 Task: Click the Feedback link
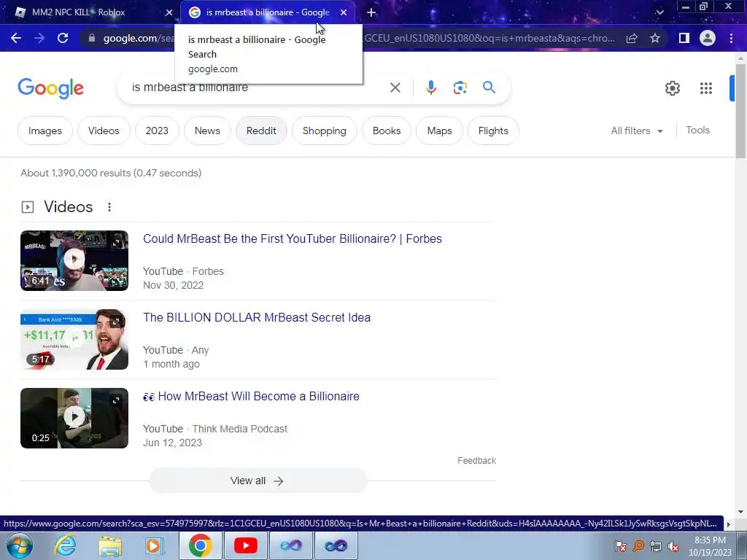point(476,461)
